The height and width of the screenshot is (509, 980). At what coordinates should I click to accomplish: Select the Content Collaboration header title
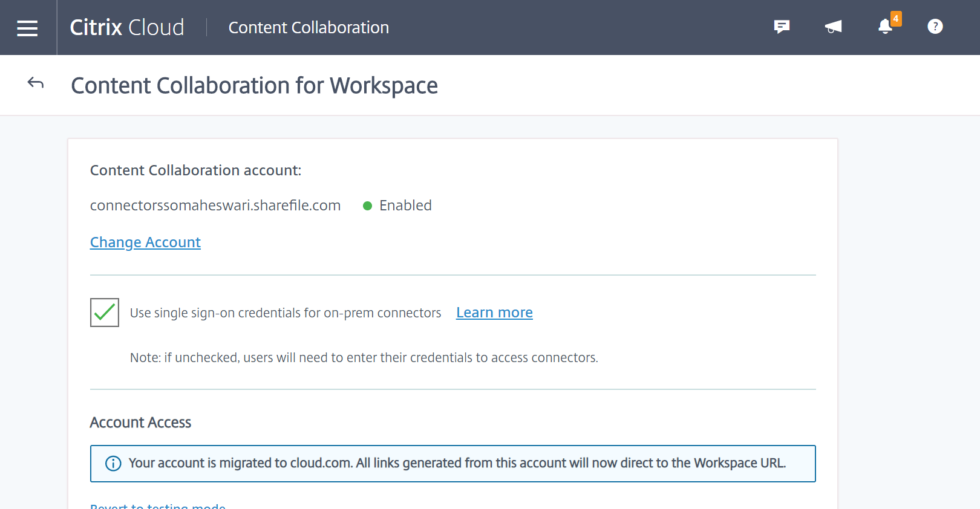coord(309,28)
